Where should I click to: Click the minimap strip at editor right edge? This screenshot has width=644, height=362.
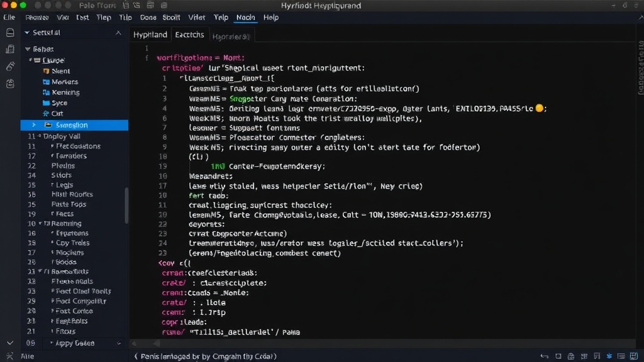(x=640, y=68)
